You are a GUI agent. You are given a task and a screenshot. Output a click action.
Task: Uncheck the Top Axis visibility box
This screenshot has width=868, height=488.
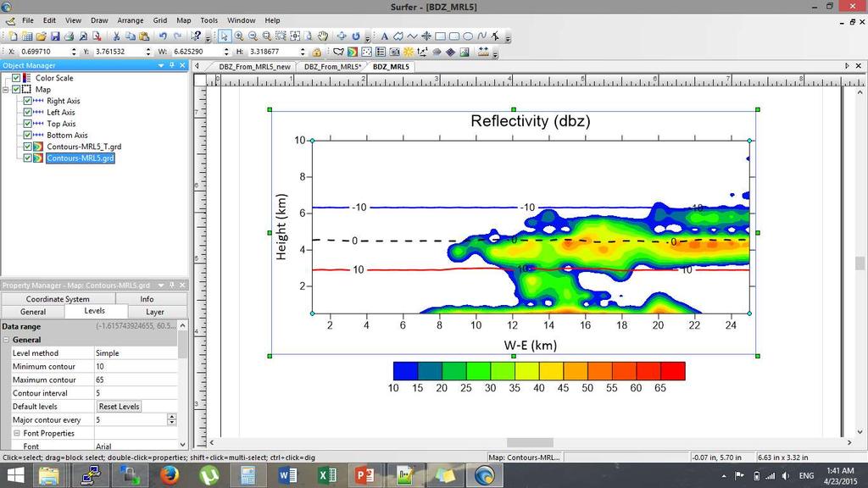pos(27,124)
